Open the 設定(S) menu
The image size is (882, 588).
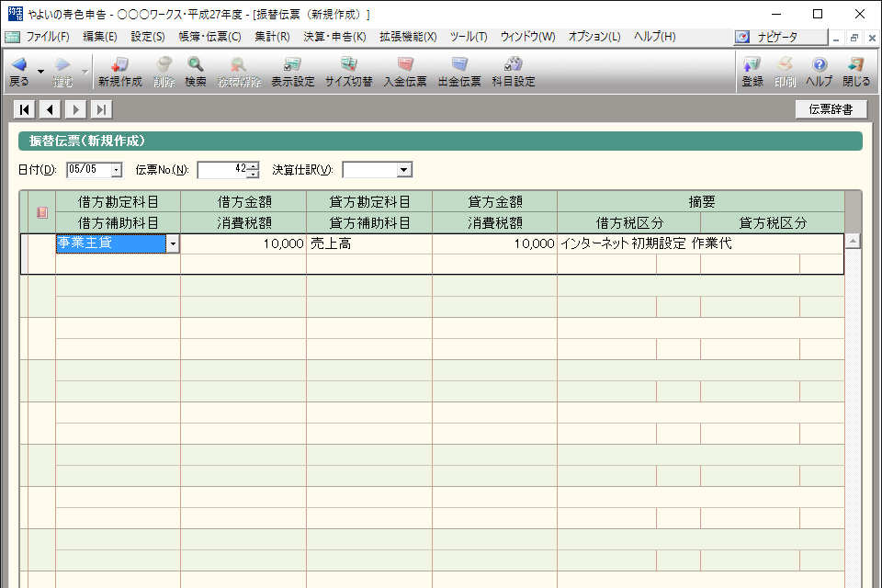point(148,37)
